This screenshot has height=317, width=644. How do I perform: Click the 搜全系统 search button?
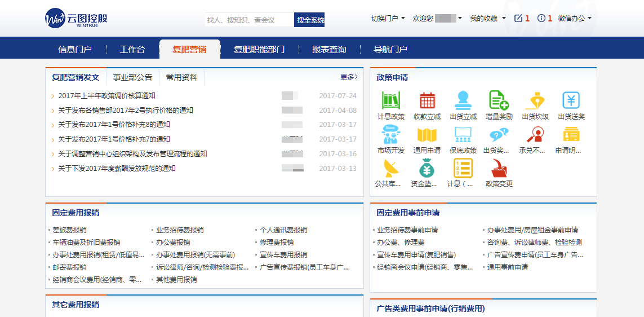tap(310, 20)
